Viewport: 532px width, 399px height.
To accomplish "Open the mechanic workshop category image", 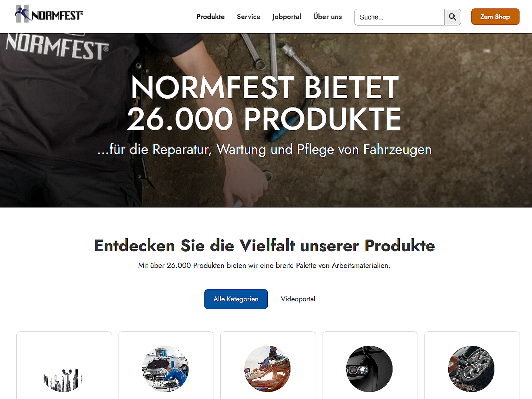I will click(165, 369).
